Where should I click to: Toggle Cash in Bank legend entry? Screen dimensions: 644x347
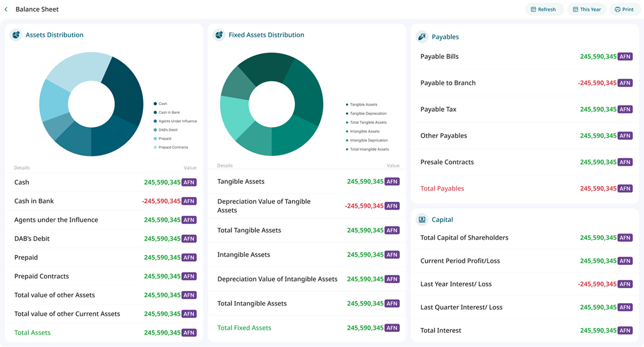[x=169, y=112]
